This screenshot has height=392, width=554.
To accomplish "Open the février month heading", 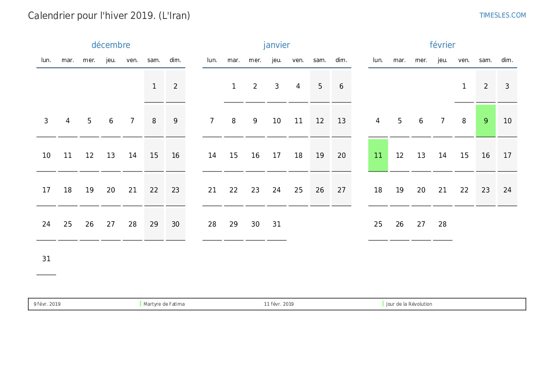I will click(442, 45).
